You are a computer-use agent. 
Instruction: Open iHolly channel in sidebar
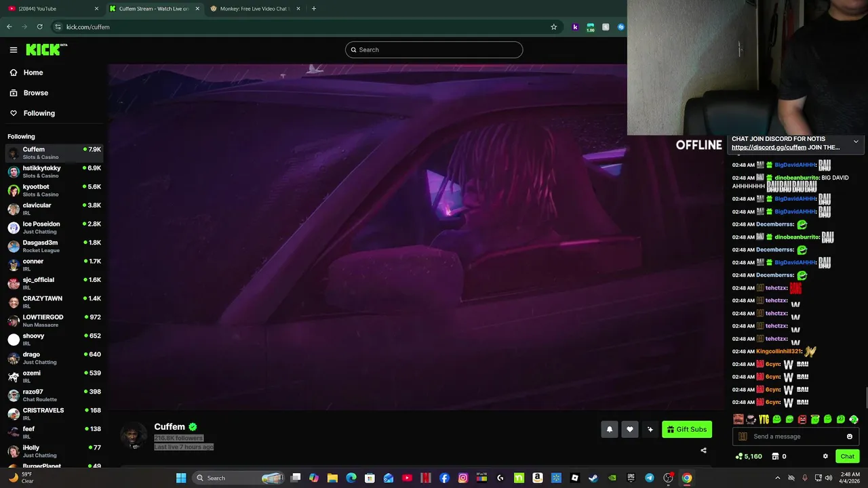click(54, 451)
